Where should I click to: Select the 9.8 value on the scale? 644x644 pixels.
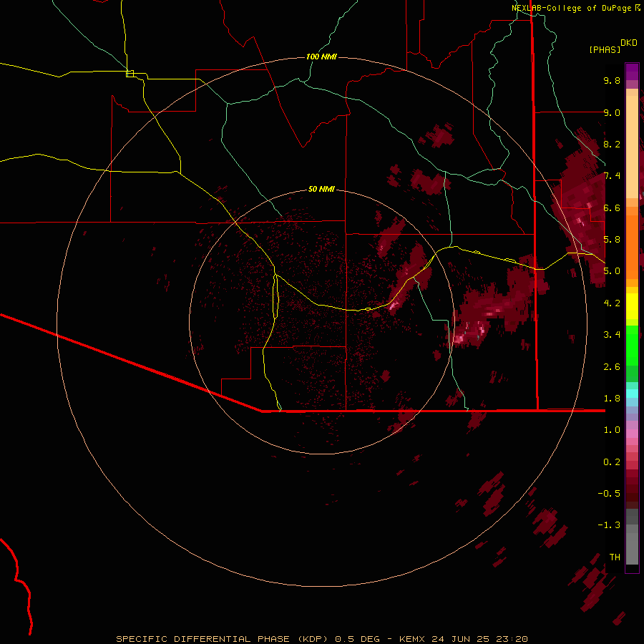tap(612, 80)
